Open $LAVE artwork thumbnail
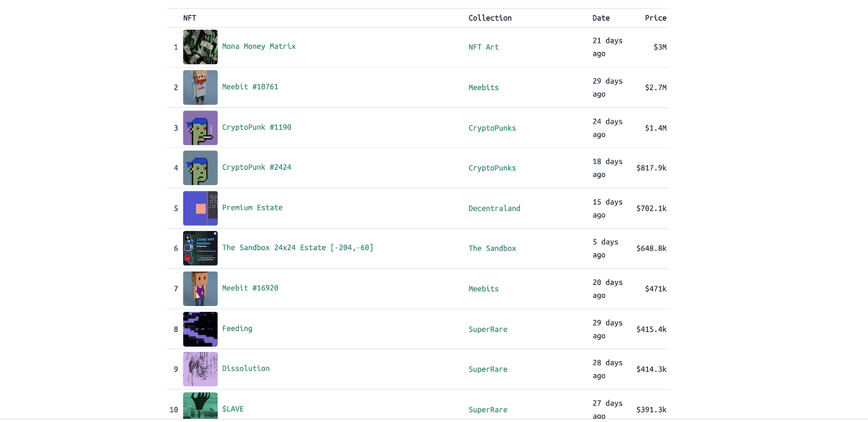This screenshot has height=422, width=868. (x=200, y=406)
